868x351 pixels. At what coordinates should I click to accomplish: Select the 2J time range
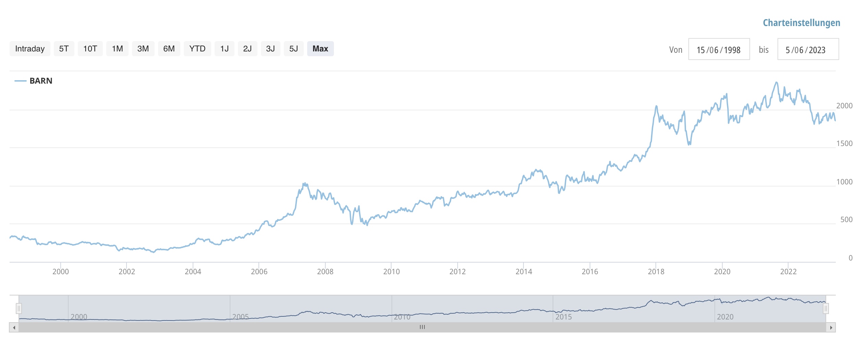(x=247, y=49)
